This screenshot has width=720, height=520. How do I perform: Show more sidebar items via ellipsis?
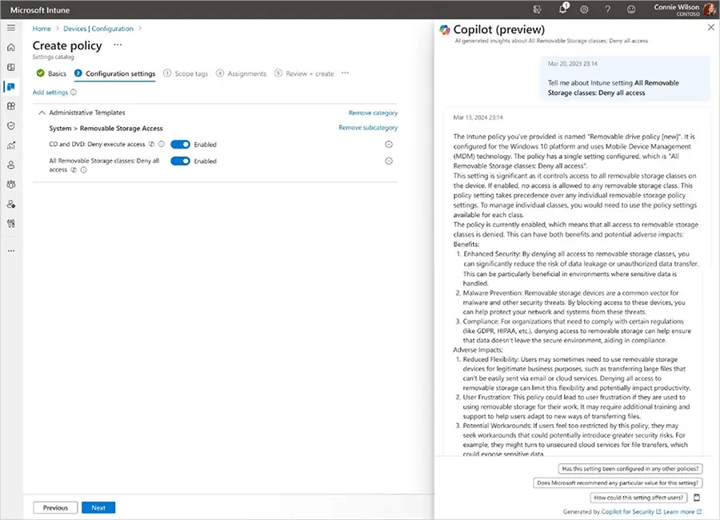click(x=11, y=251)
